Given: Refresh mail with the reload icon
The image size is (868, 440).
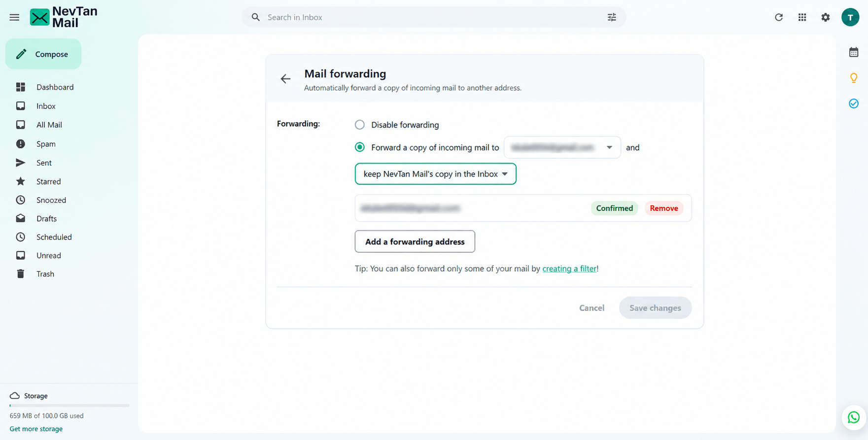Looking at the screenshot, I should pos(779,17).
